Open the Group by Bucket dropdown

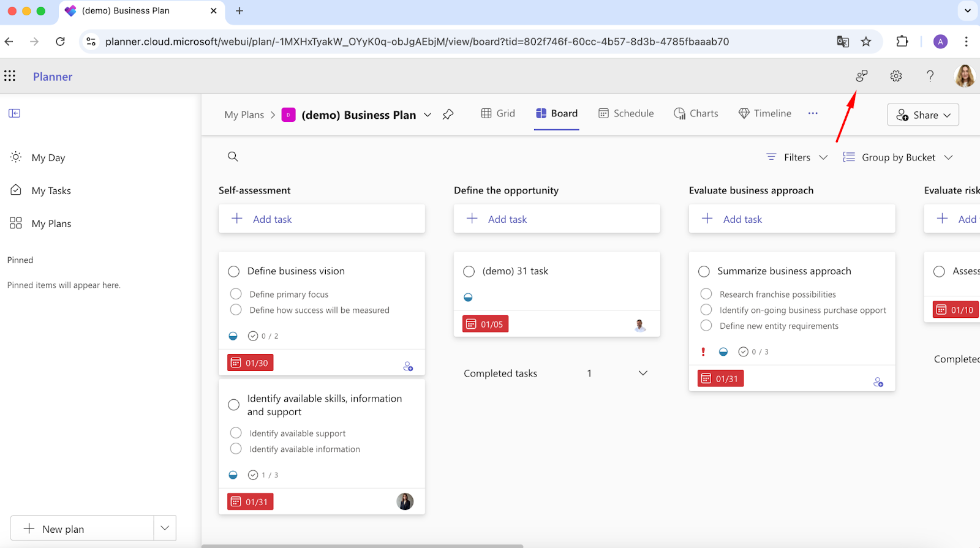[898, 157]
